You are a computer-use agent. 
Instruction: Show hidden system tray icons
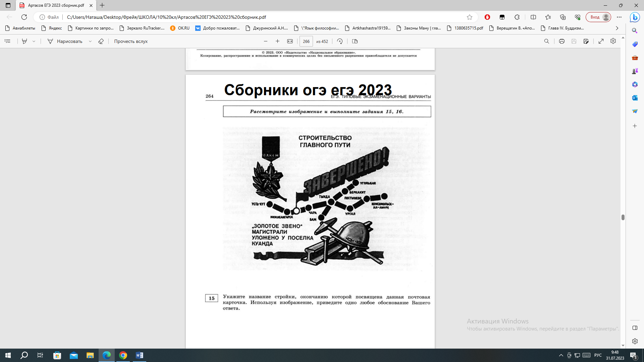(561, 355)
